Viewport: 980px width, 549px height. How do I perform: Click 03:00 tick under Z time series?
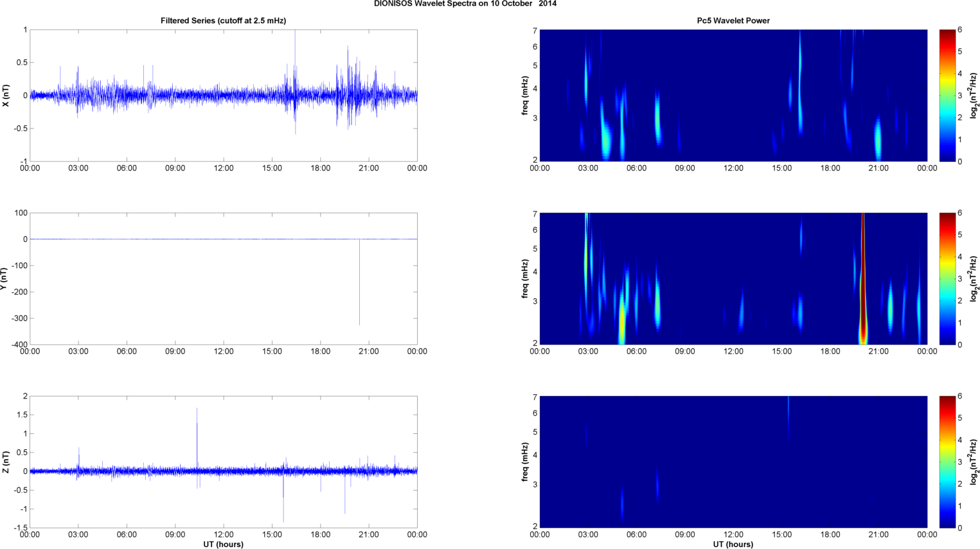[78, 534]
